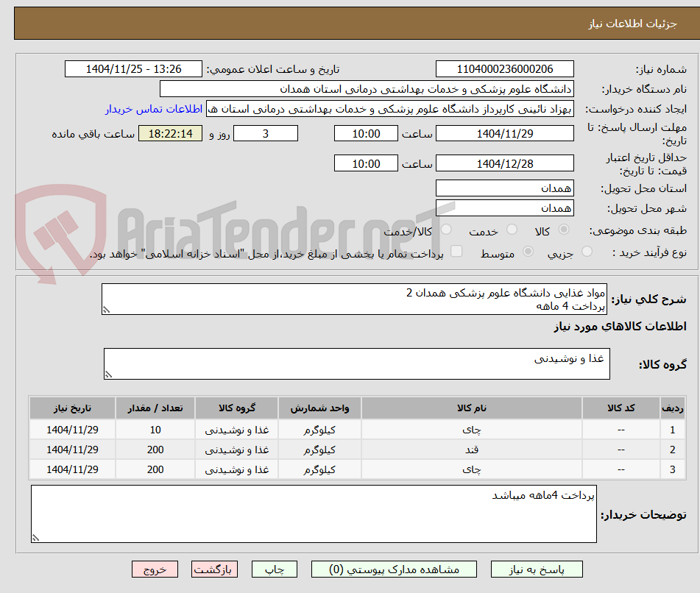Grab the resize handle of توضیحات خریدار box
The image size is (700, 593).
(36, 538)
